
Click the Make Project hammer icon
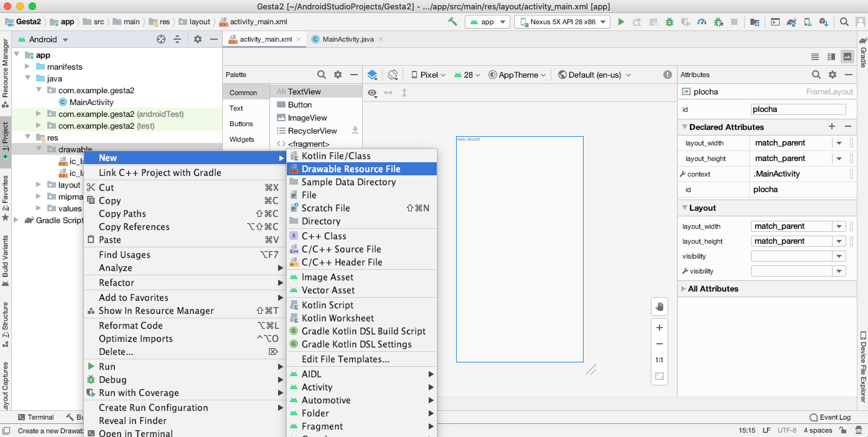point(452,22)
